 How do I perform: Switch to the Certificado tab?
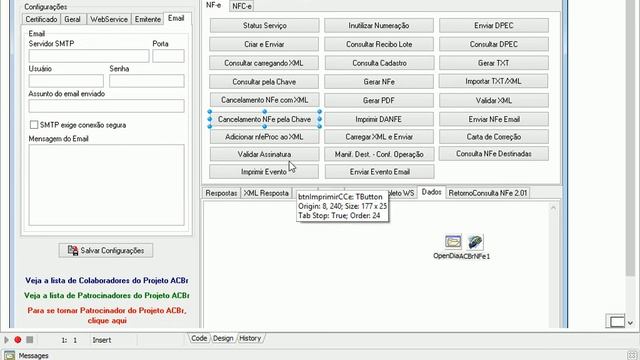[x=41, y=19]
